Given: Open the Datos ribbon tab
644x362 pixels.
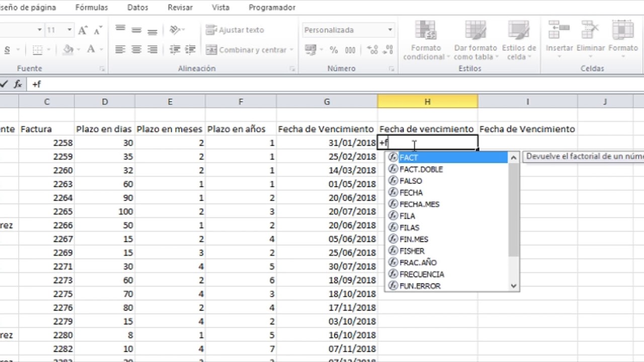Looking at the screenshot, I should [x=138, y=8].
